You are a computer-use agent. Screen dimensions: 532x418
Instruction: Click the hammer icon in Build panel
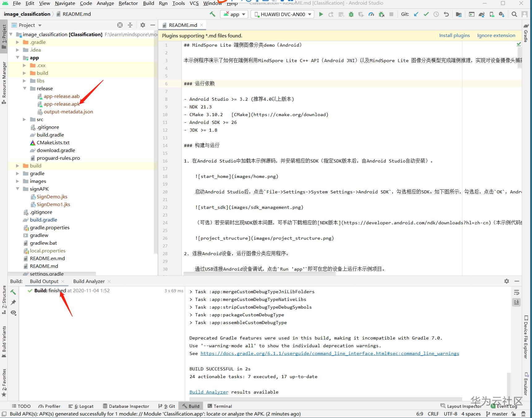click(13, 292)
